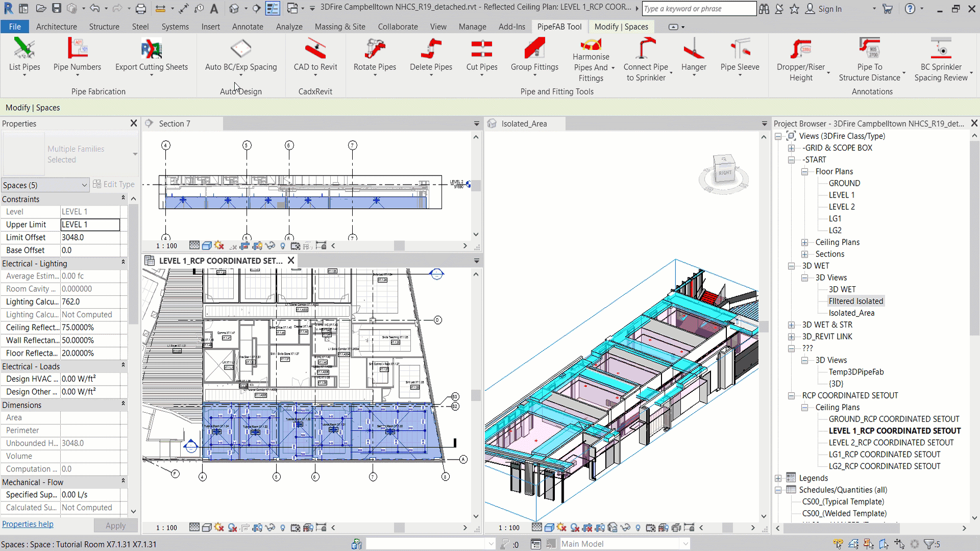
Task: Click the LEVEL 1_RCP COORDINATED SETOUT tree item
Action: tap(895, 431)
